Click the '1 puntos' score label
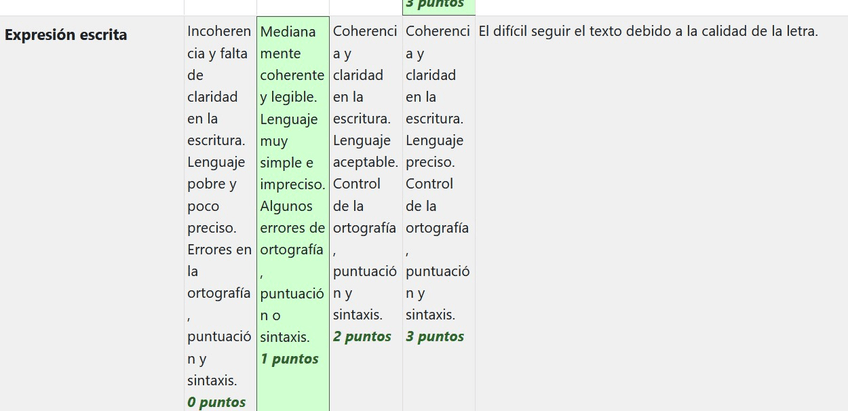Screen dimensions: 848x411 (x=289, y=358)
